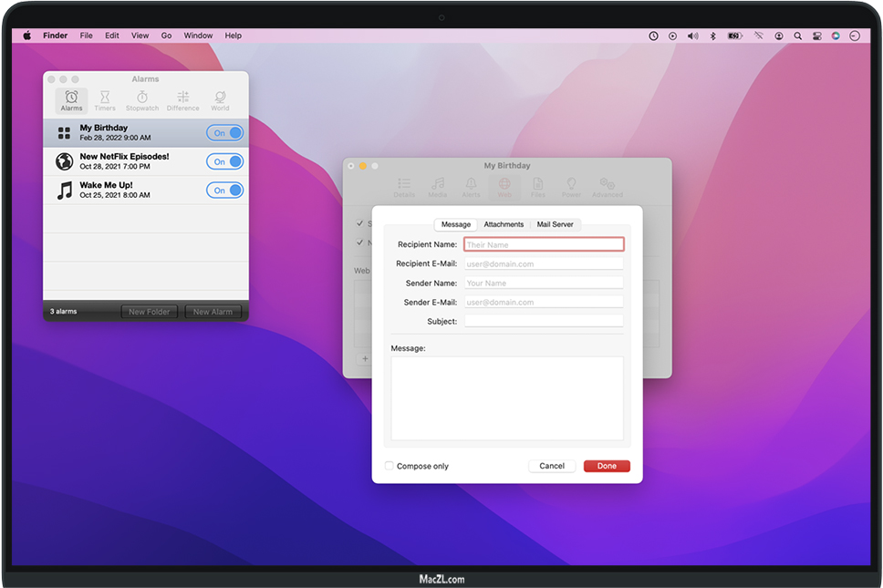
Task: Switch to the Attachments tab
Action: click(x=504, y=224)
